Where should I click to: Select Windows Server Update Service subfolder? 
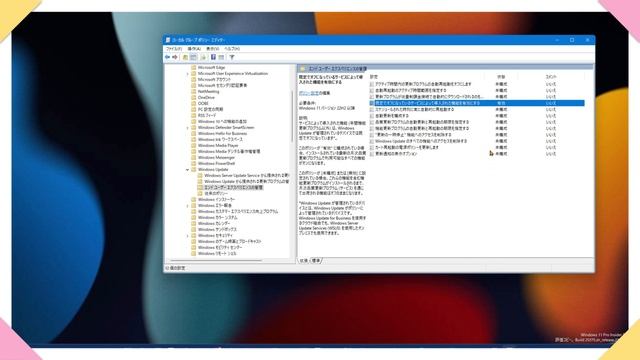pos(247,176)
